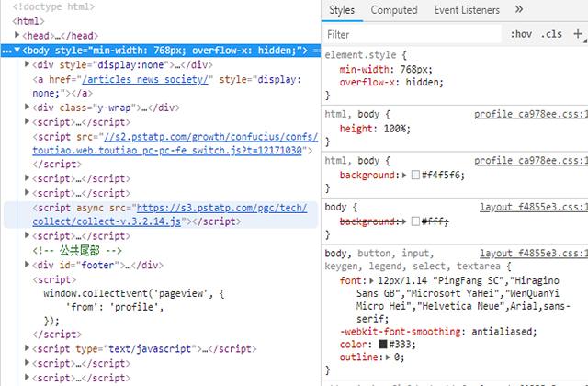
Task: Select the Styles tab
Action: coord(342,10)
